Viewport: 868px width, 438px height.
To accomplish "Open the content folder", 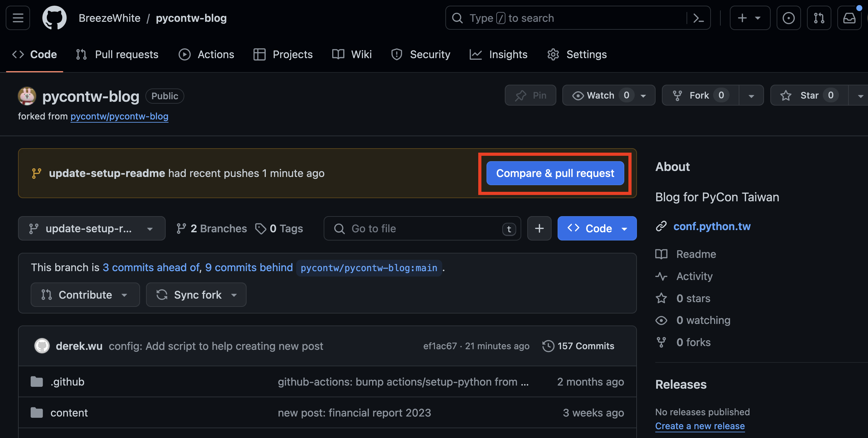I will tap(69, 413).
